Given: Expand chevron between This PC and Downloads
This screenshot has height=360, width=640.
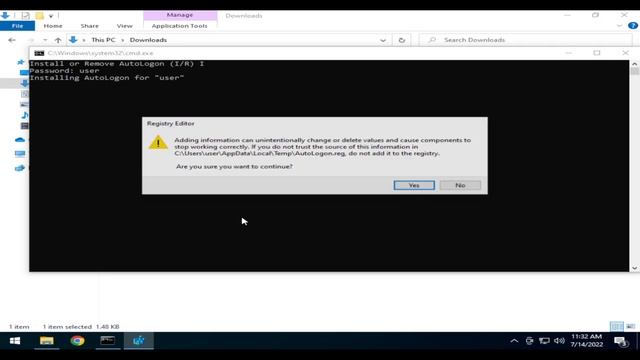Looking at the screenshot, I should (122, 40).
